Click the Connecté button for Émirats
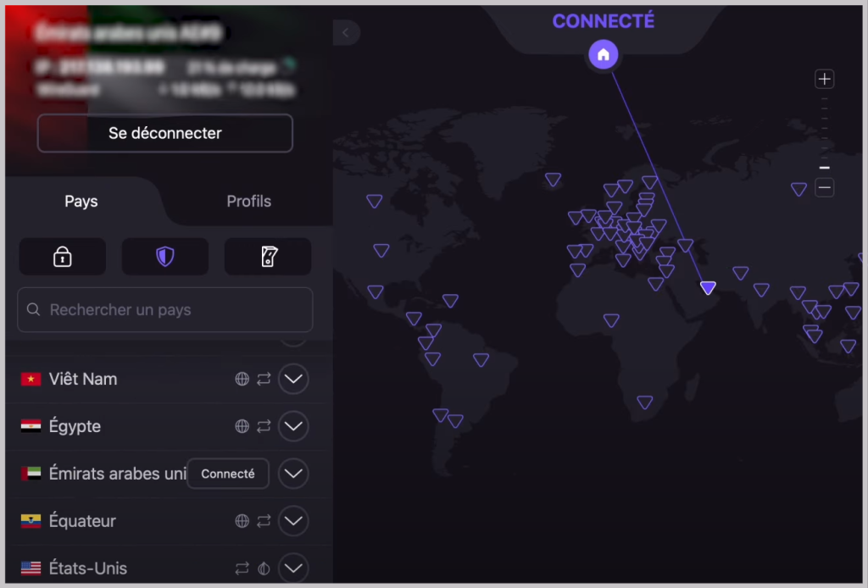The height and width of the screenshot is (588, 868). click(x=228, y=474)
